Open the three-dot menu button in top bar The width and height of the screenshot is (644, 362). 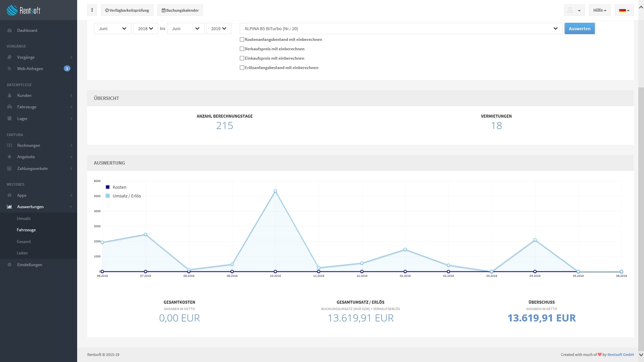click(92, 10)
